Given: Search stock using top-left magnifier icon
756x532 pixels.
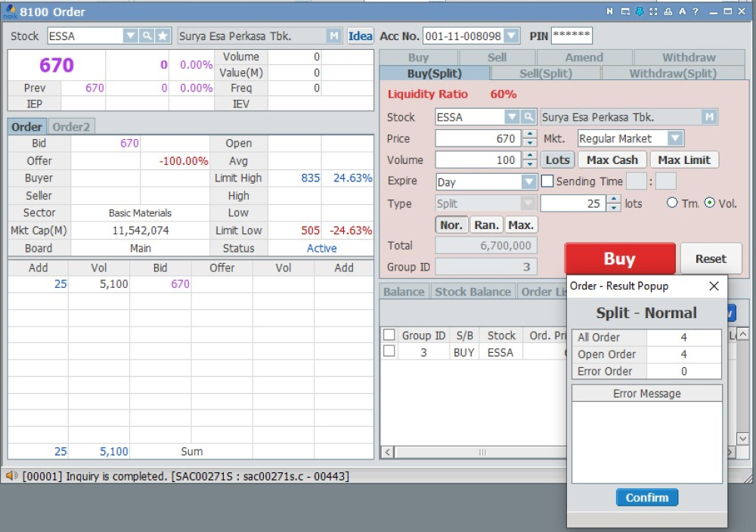Looking at the screenshot, I should pyautogui.click(x=146, y=36).
